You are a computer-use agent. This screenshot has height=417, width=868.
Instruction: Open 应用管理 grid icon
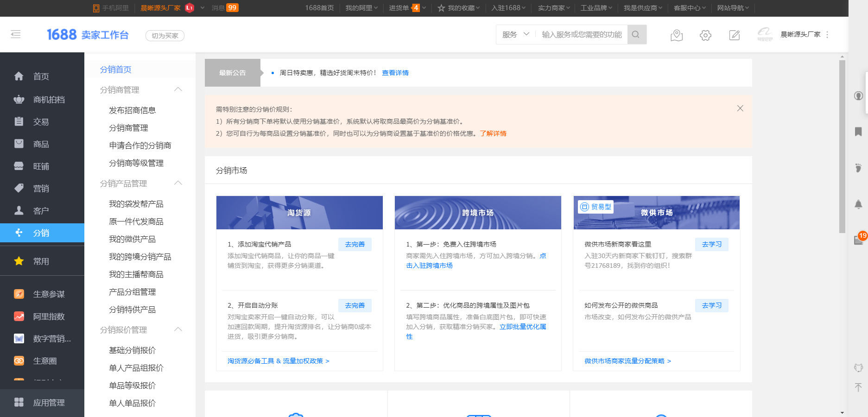click(19, 402)
